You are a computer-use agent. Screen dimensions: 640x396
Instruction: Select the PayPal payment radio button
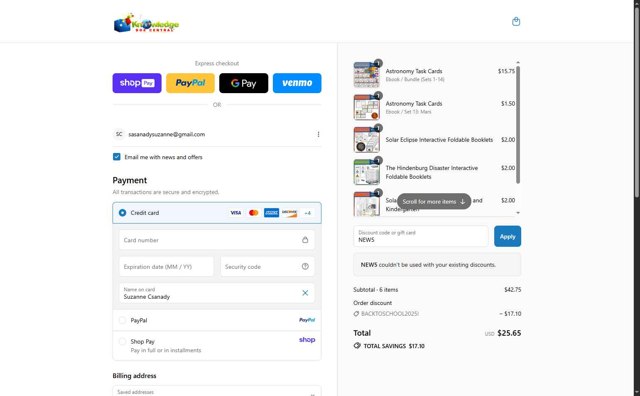coord(122,320)
